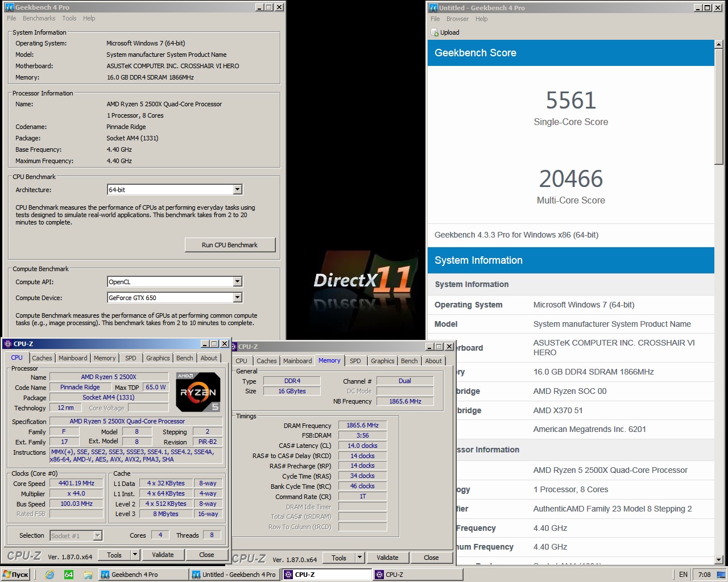
Task: Open the Compute API OpenCL dropdown
Action: coord(238,282)
